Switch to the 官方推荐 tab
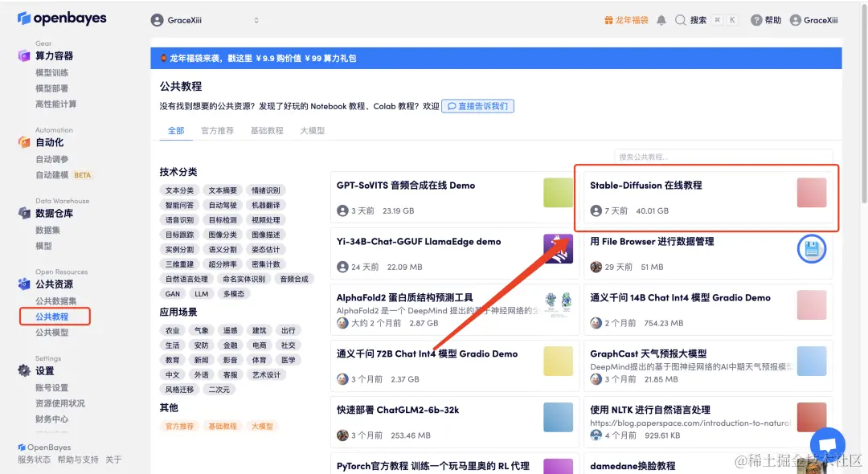Image resolution: width=868 pixels, height=474 pixels. (x=217, y=130)
